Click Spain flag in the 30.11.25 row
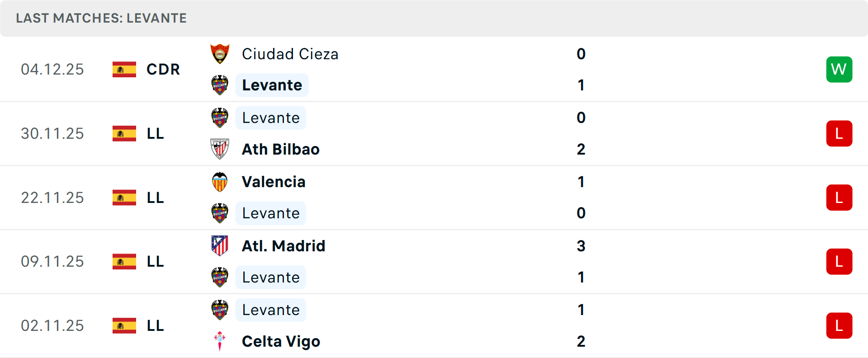 click(124, 134)
